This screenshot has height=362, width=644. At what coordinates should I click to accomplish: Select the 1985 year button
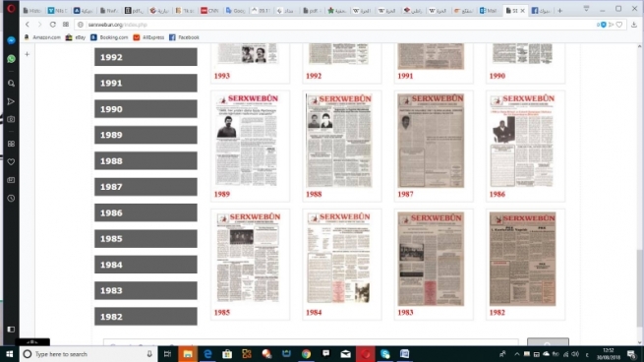(146, 239)
